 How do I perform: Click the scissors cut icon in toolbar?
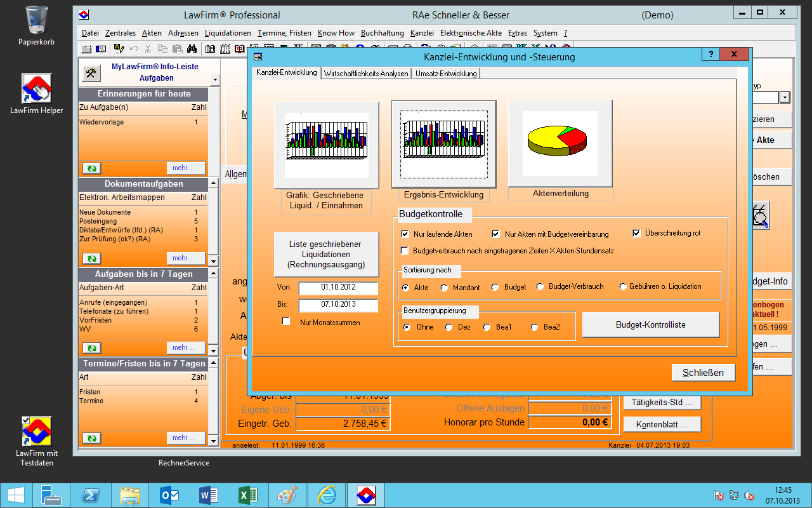click(x=148, y=49)
